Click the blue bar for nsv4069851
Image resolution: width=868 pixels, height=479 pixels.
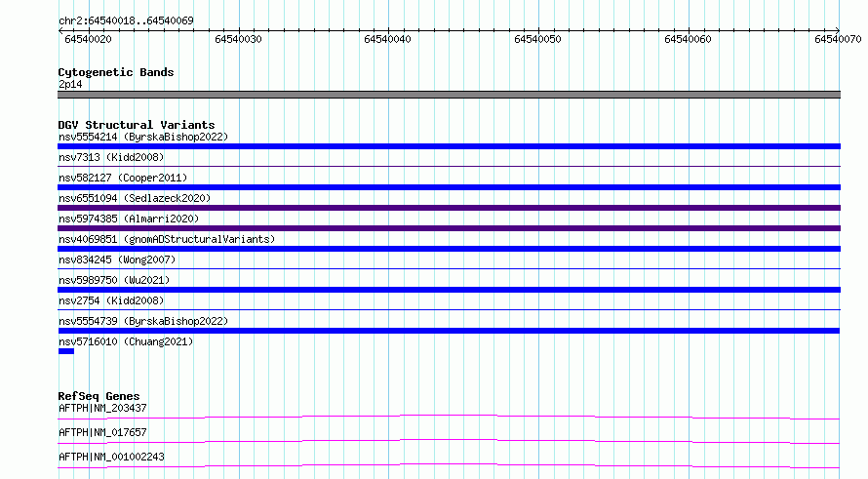pos(449,249)
